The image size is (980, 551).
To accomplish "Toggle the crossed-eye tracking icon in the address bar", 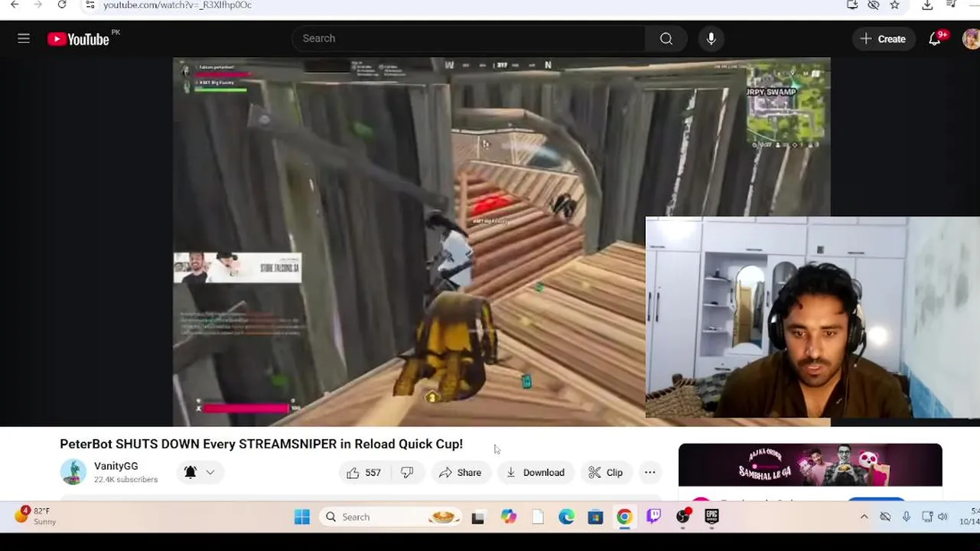I will pyautogui.click(x=874, y=5).
